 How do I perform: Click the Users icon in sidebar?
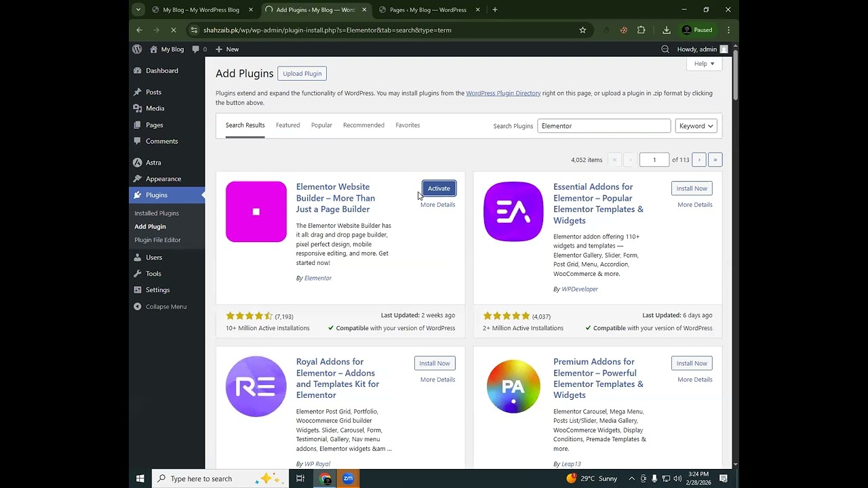pyautogui.click(x=138, y=258)
